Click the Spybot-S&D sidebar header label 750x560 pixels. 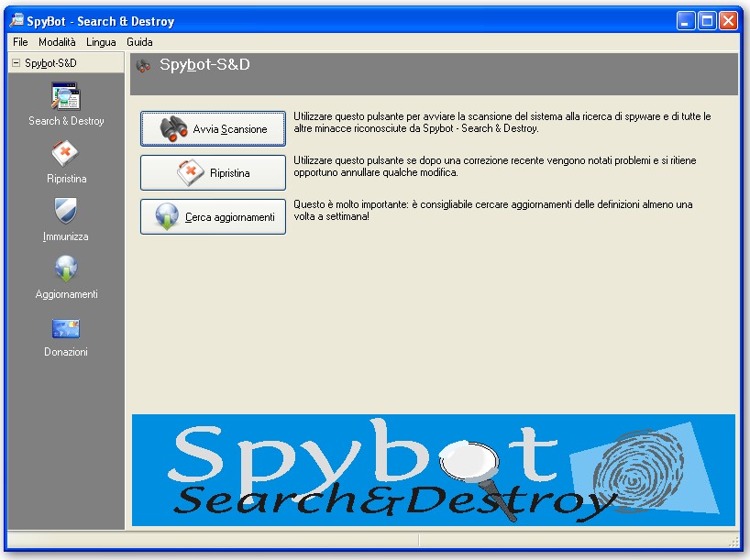[x=50, y=63]
